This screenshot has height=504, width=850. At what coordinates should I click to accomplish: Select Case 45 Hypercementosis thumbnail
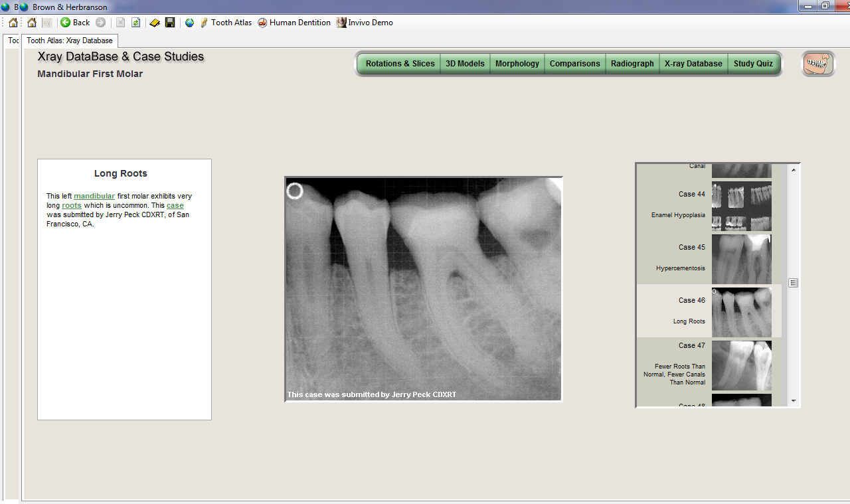coord(741,258)
